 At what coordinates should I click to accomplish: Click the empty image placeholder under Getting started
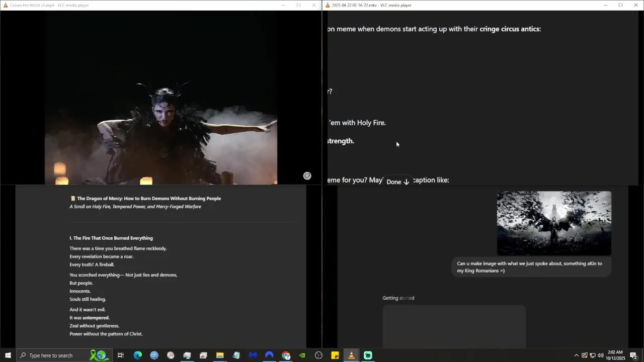point(454,326)
